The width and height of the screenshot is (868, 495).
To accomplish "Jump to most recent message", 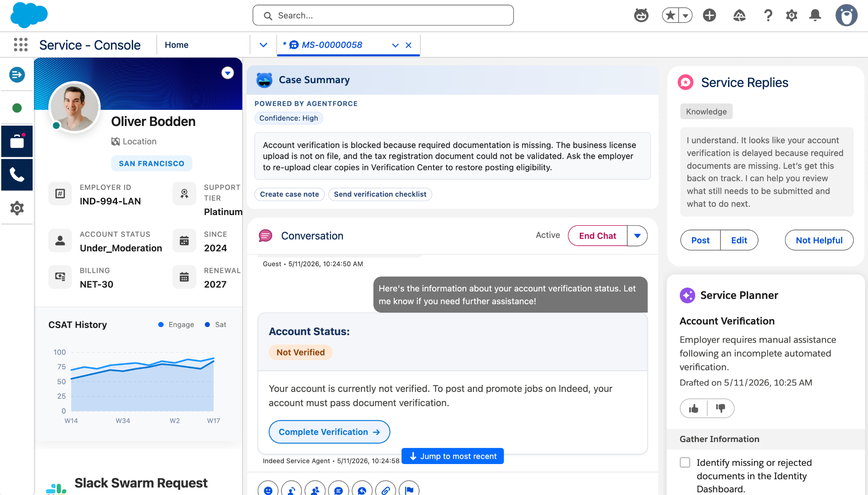I will point(453,456).
